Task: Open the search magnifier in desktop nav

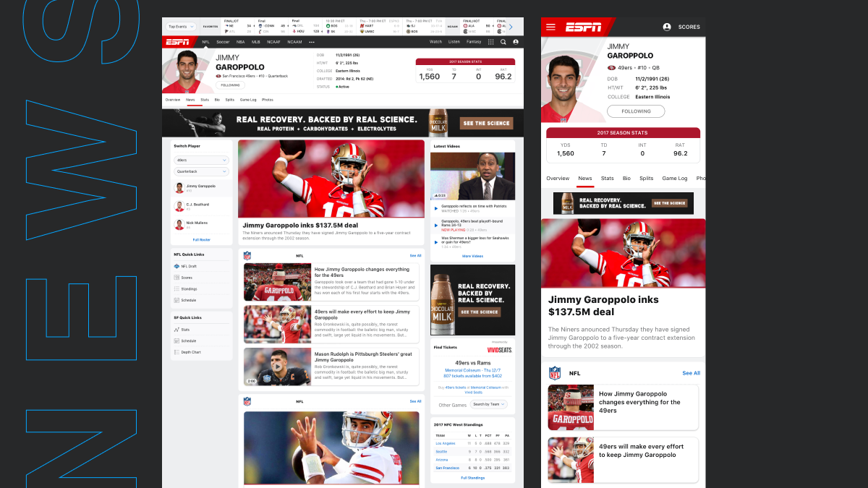Action: click(x=503, y=42)
